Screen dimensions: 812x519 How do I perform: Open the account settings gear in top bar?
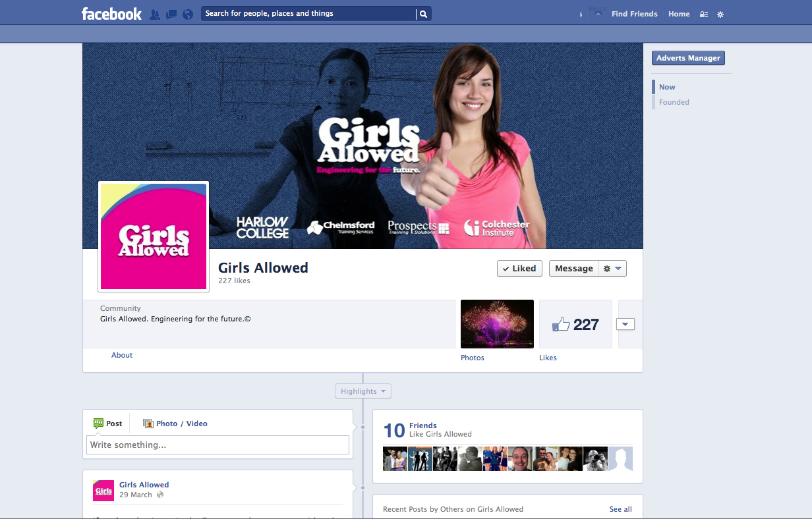720,14
